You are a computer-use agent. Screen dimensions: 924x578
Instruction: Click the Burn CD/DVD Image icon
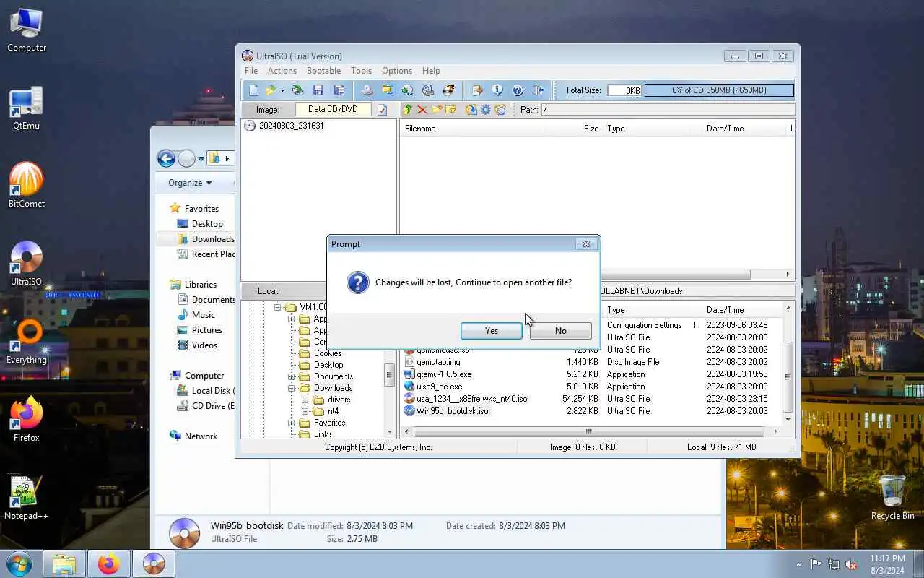448,90
